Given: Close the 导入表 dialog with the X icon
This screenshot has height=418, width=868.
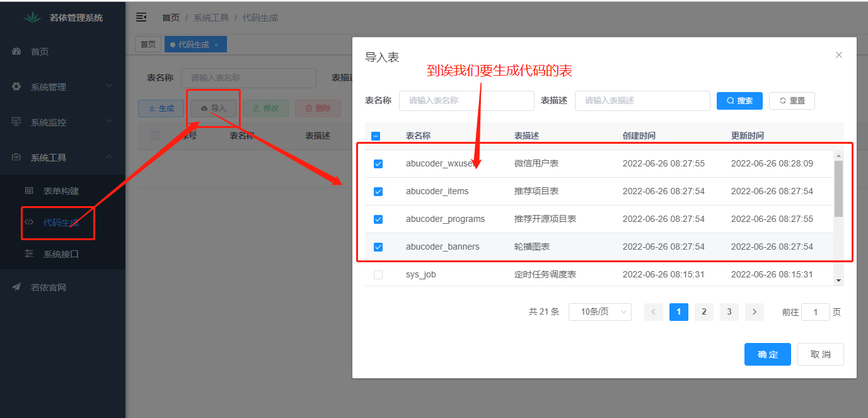Looking at the screenshot, I should 839,55.
